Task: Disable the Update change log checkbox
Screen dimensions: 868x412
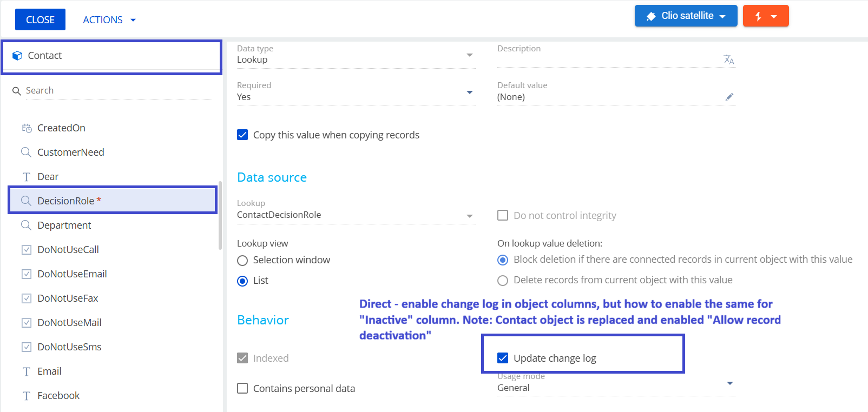Action: (x=503, y=358)
